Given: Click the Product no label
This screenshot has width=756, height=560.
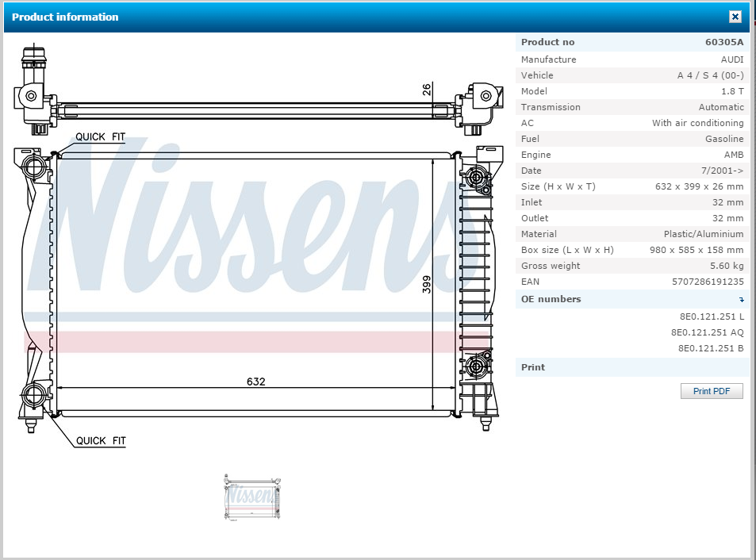Looking at the screenshot, I should [547, 42].
